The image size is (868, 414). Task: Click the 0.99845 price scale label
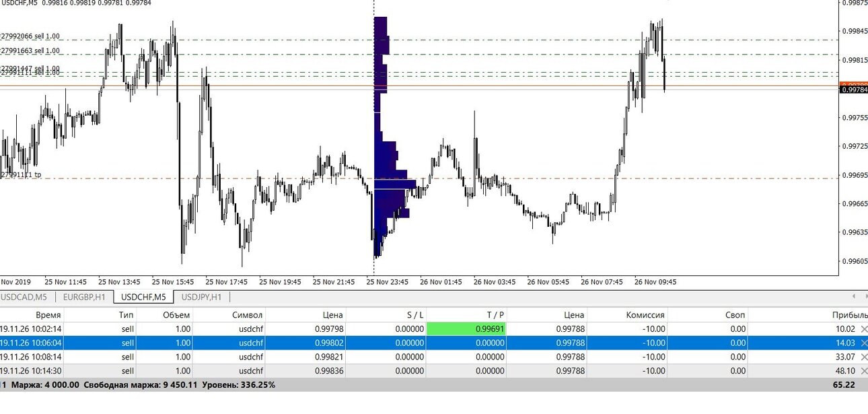[x=855, y=31]
